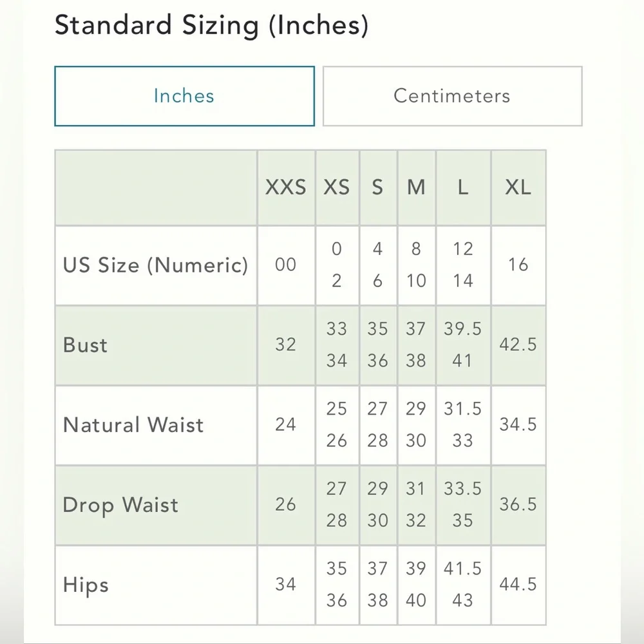Viewport: 644px width, 644px height.
Task: Select the XL natural waist value 34.5
Action: click(x=518, y=425)
